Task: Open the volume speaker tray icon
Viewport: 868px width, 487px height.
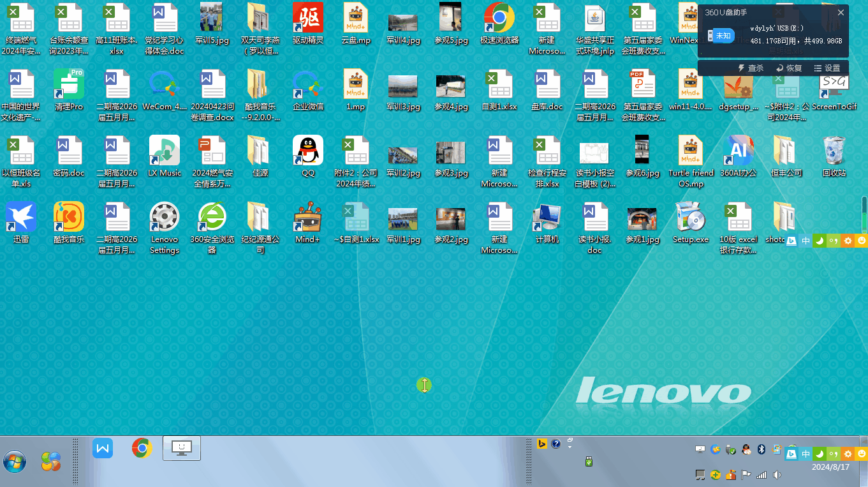Action: coord(777,475)
